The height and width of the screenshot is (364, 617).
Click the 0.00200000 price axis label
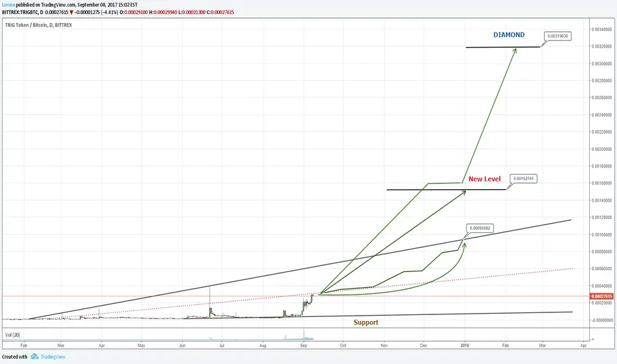click(602, 149)
